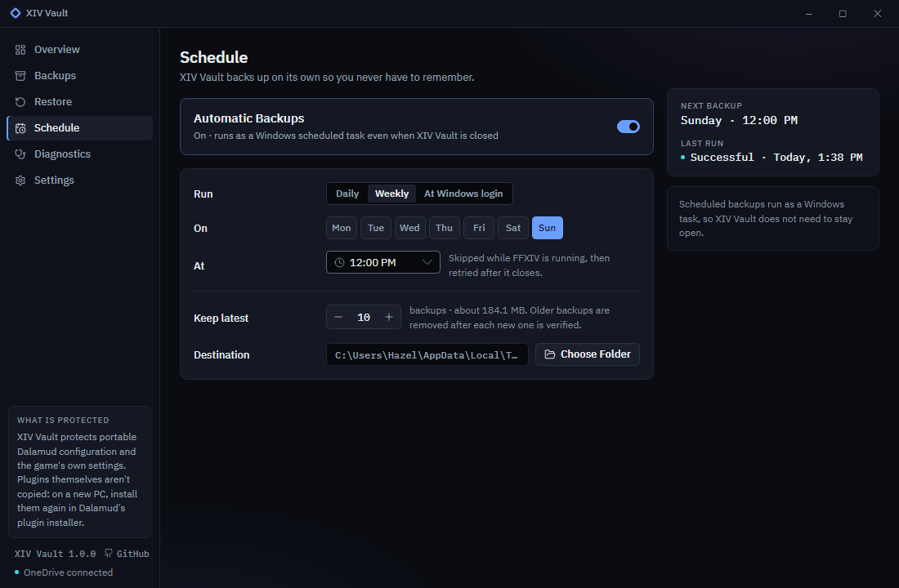Image resolution: width=899 pixels, height=588 pixels.
Task: Click the Settings gear icon
Action: click(20, 180)
